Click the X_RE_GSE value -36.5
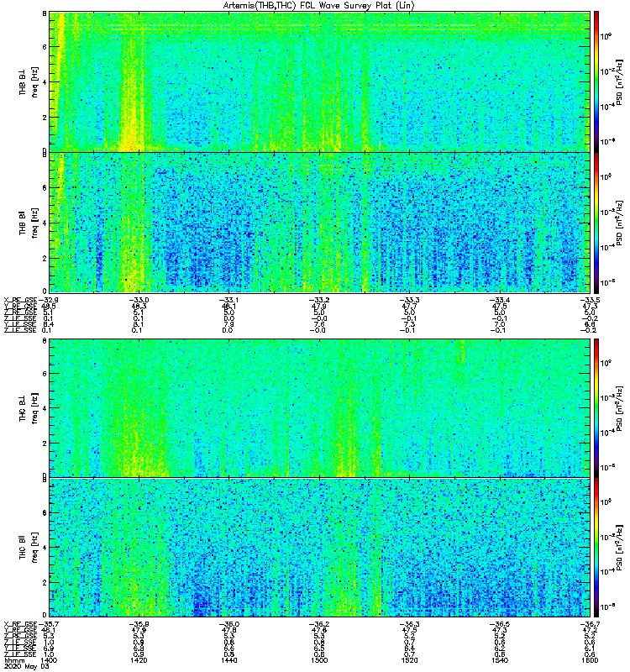 500,624
